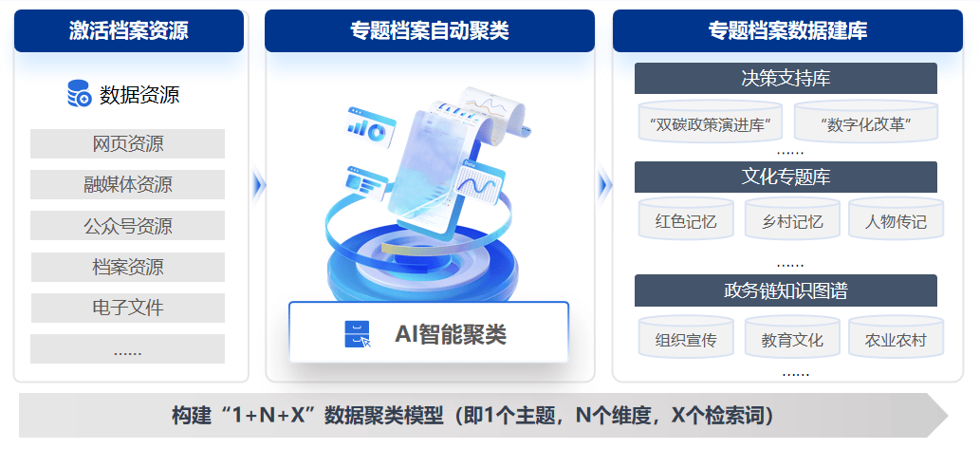The height and width of the screenshot is (449, 980).
Task: Click the blue arrow before 专题档案数据建库 panel
Action: point(604,185)
